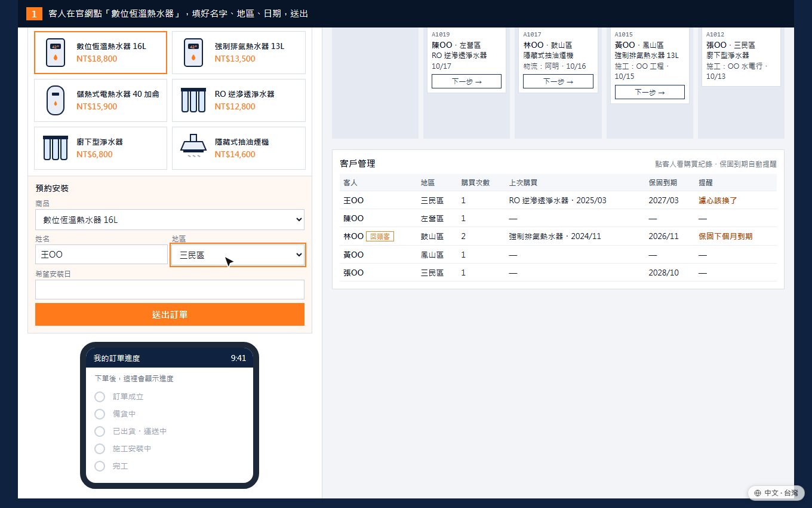
Task: Click the globe icon in the language switcher
Action: click(x=758, y=493)
